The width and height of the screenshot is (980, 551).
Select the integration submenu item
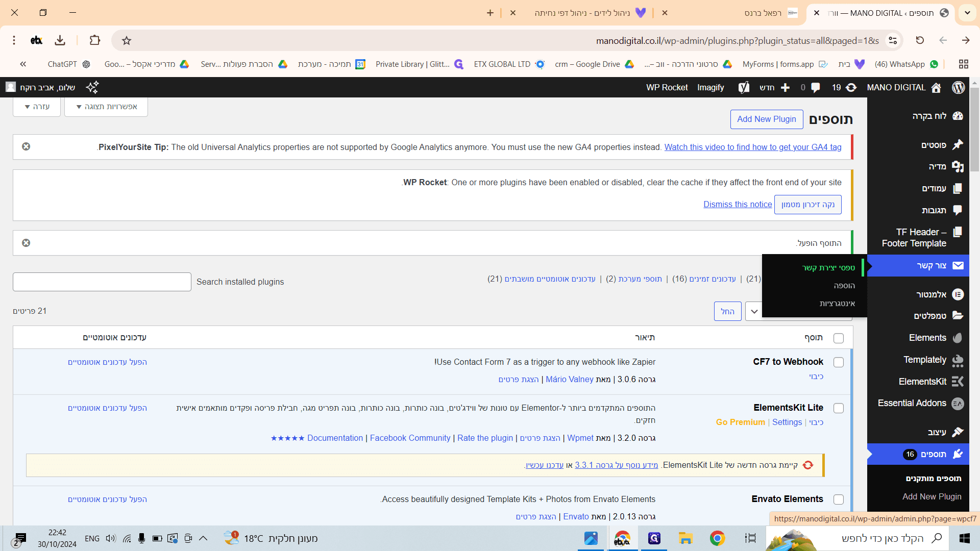coord(837,304)
